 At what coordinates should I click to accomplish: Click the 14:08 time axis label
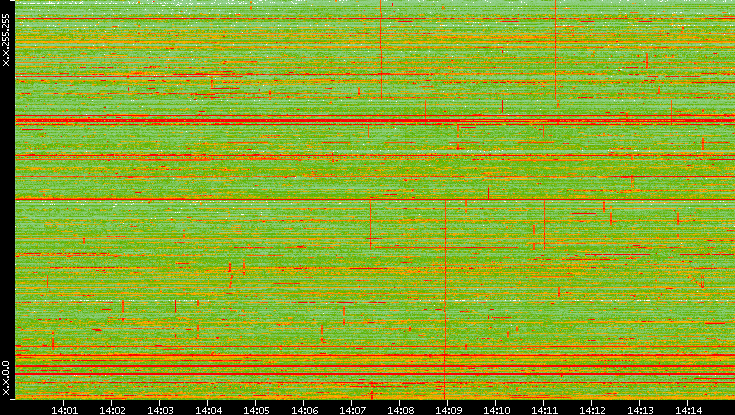[x=400, y=409]
